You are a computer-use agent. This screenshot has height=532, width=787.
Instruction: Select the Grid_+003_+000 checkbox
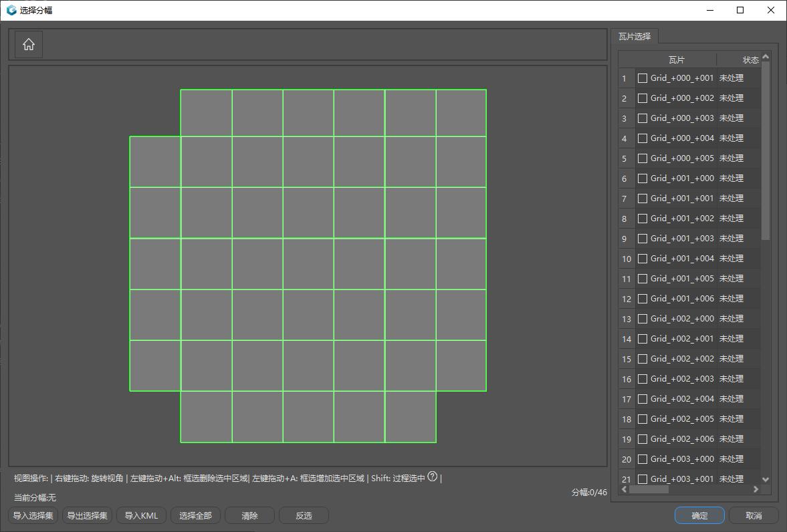tap(643, 459)
